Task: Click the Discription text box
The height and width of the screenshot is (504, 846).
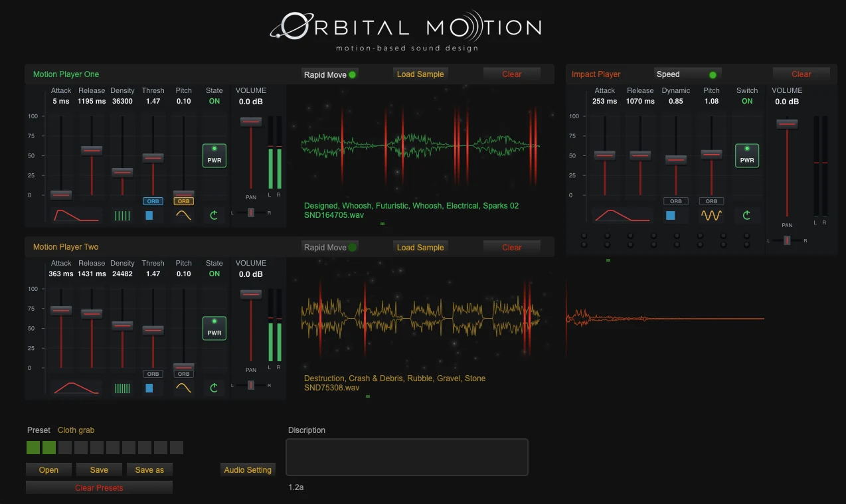Action: tap(407, 457)
